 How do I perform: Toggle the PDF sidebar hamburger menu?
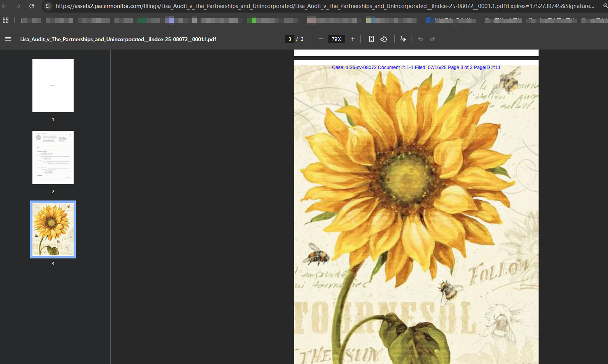click(x=8, y=39)
